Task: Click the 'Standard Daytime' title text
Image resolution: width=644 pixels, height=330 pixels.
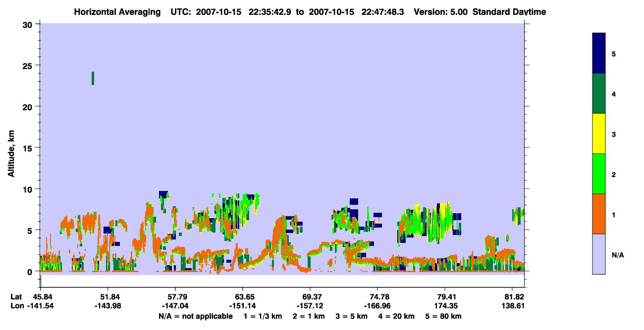Action: (x=509, y=12)
